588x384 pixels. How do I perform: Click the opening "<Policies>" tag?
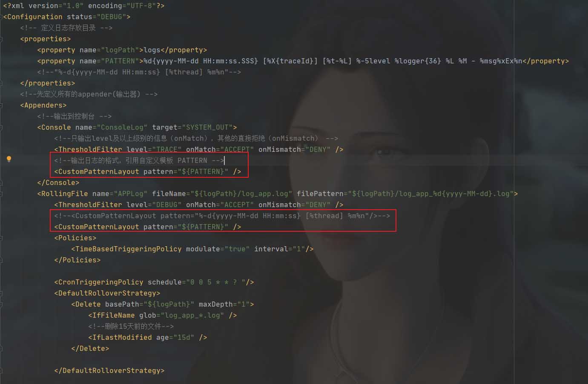75,238
